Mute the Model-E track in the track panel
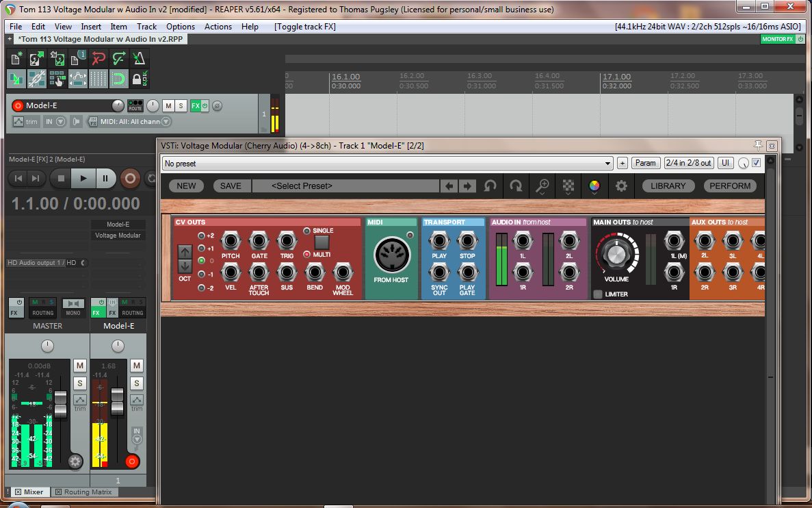 (x=168, y=105)
